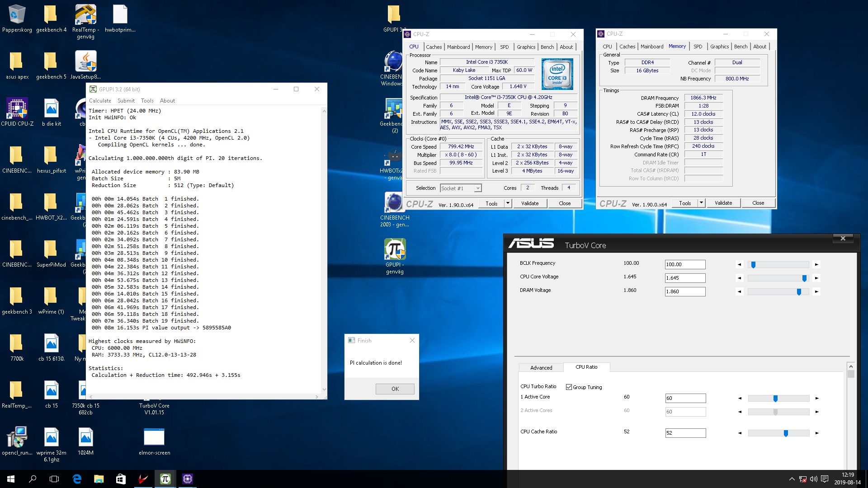Image resolution: width=868 pixels, height=488 pixels.
Task: Open the SuperPiMod folder
Action: coord(51,254)
